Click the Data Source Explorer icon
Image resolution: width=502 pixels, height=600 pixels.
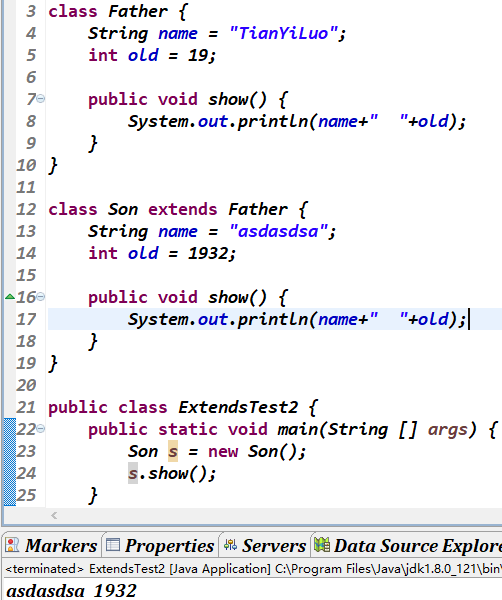pos(322,545)
